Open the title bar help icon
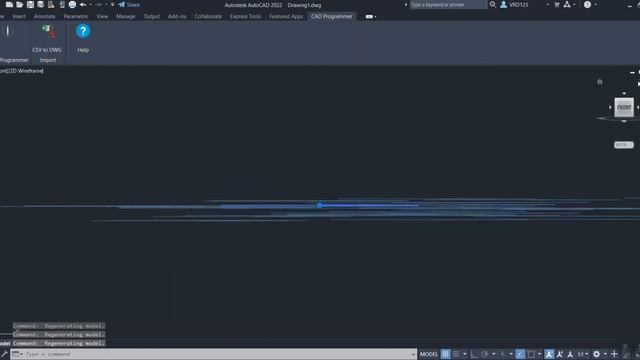Screen dimensions: 640x360 587,4
